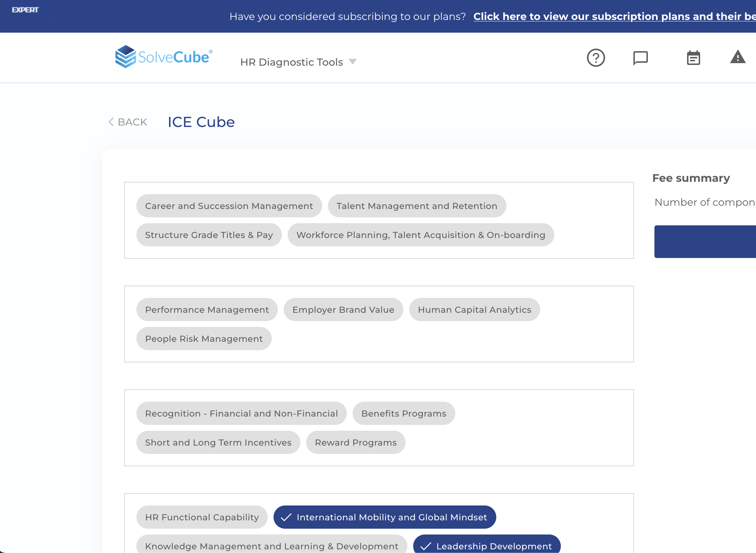Open the help question mark icon
756x553 pixels.
pyautogui.click(x=596, y=58)
